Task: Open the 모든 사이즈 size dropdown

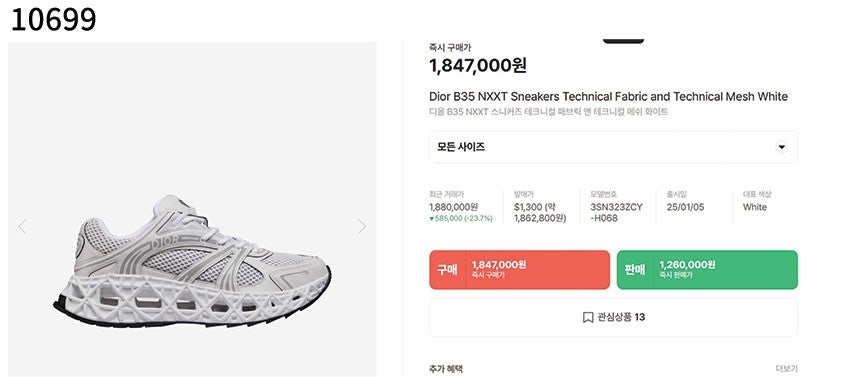Action: 613,147
